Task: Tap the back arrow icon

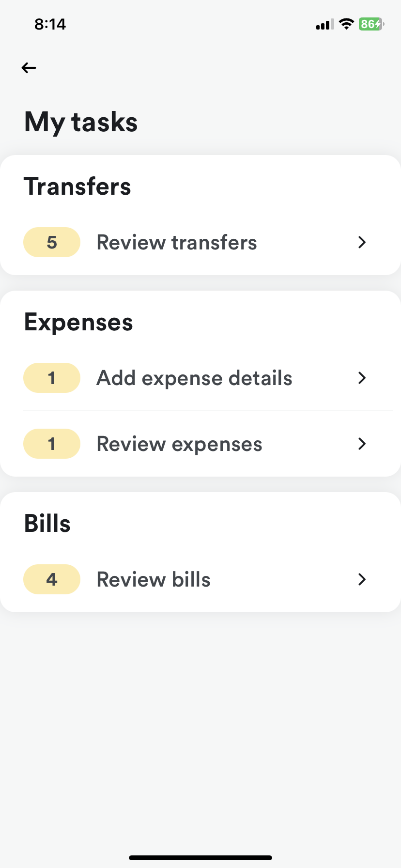Action: coord(29,68)
